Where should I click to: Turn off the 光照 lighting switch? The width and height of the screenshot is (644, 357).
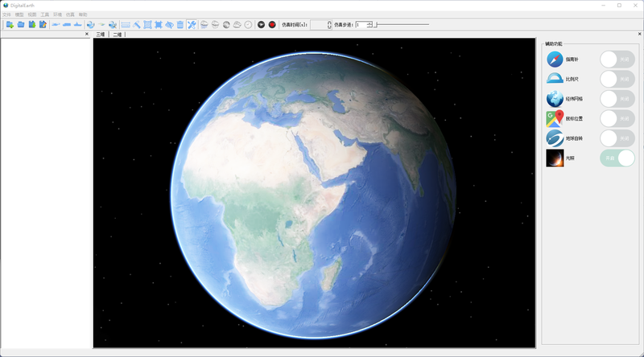(617, 158)
